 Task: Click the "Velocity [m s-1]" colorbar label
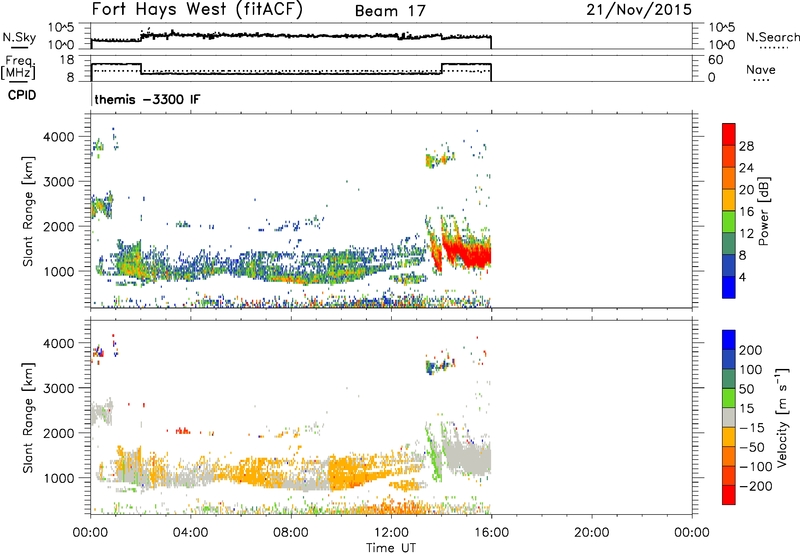tap(782, 417)
